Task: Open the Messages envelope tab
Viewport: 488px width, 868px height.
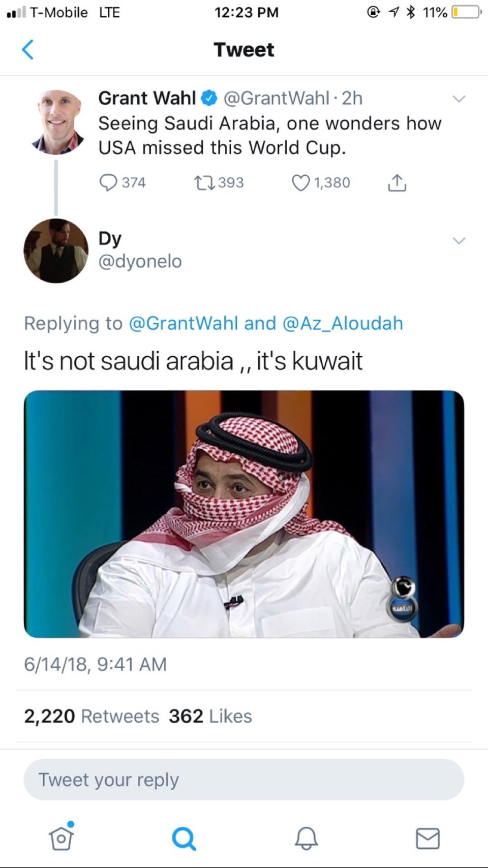Action: [428, 839]
